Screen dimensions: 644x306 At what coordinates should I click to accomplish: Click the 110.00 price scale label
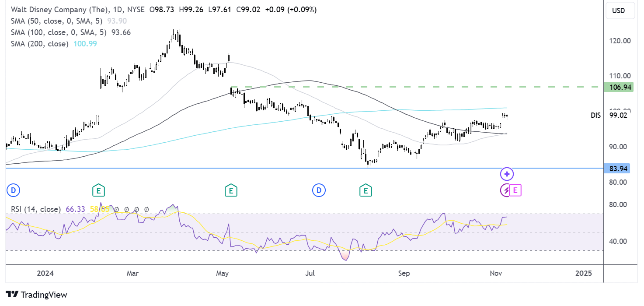coord(620,76)
